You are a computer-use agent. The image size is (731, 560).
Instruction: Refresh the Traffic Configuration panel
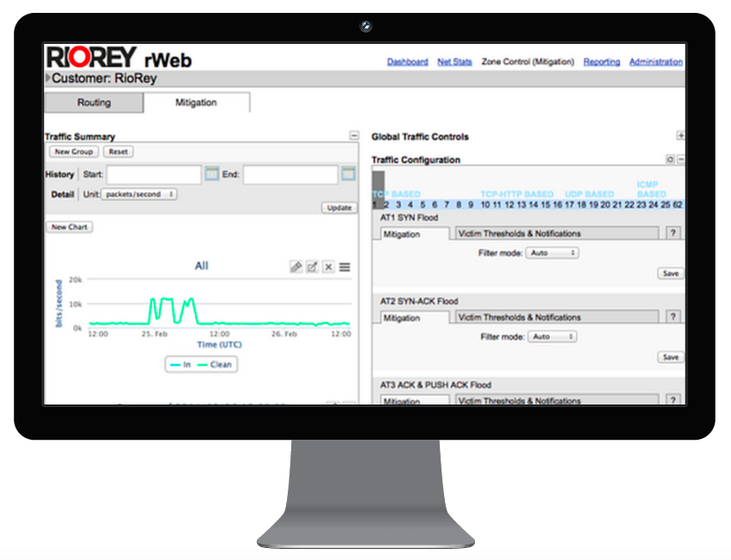pyautogui.click(x=672, y=160)
